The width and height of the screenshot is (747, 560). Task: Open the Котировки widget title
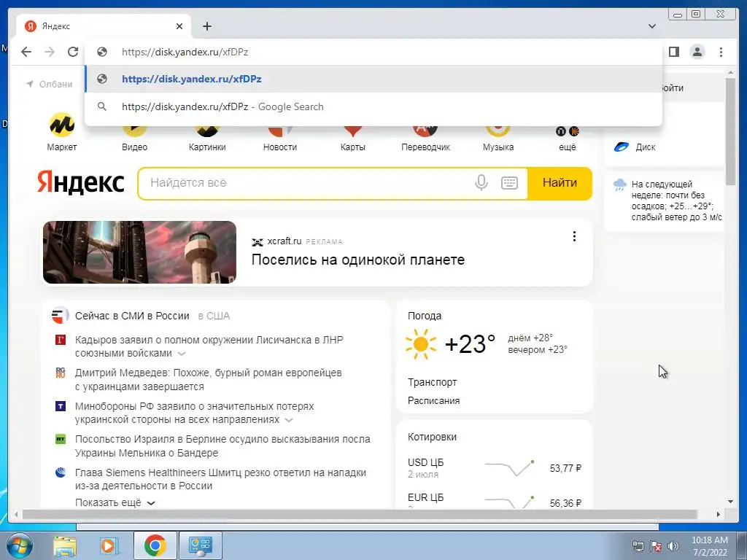coord(432,437)
